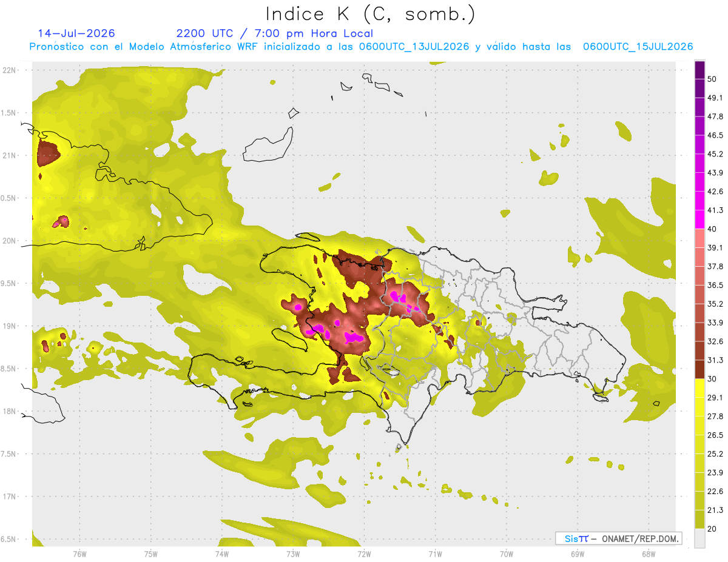
Task: Click the color bar value '46.5'
Action: [716, 135]
